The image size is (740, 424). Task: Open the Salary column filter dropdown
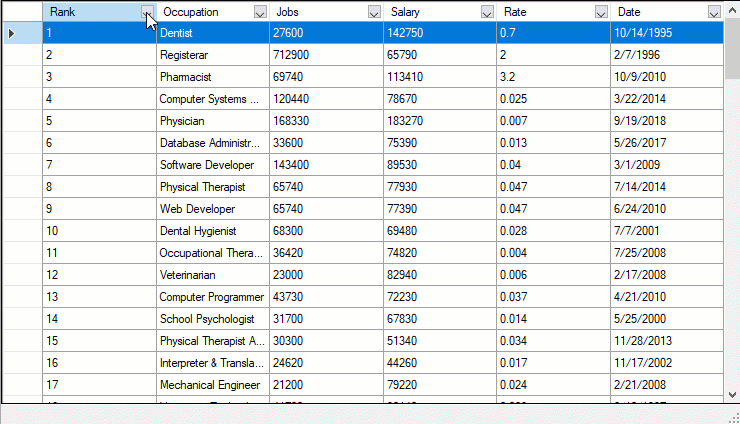(x=487, y=12)
